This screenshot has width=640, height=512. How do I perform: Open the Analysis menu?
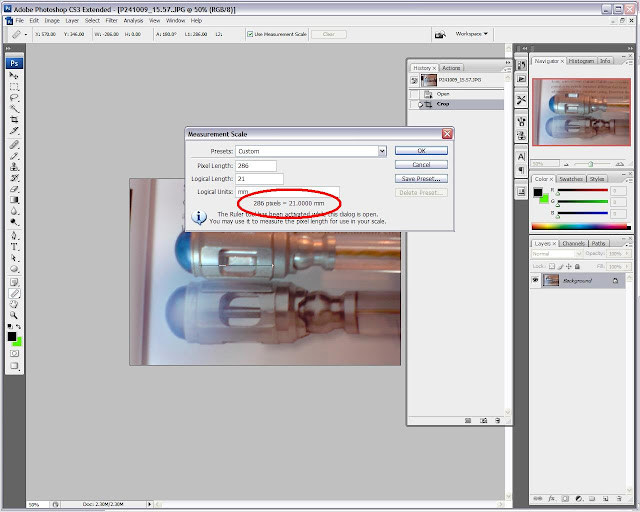pos(133,20)
